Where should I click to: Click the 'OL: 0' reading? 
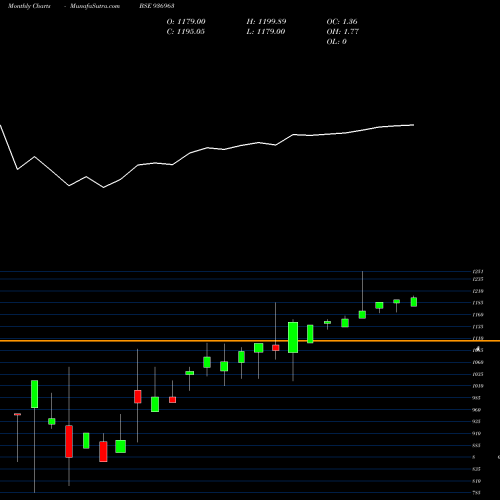(x=336, y=42)
